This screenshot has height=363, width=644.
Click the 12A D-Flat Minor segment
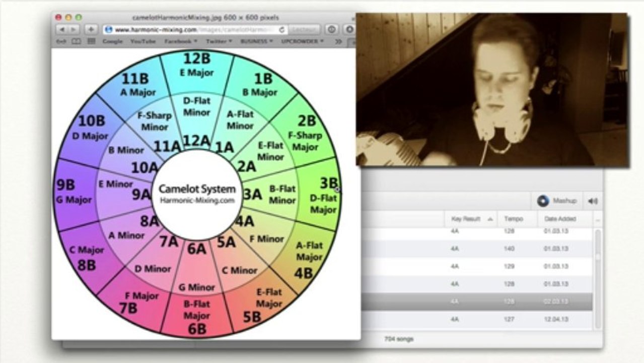tap(197, 121)
